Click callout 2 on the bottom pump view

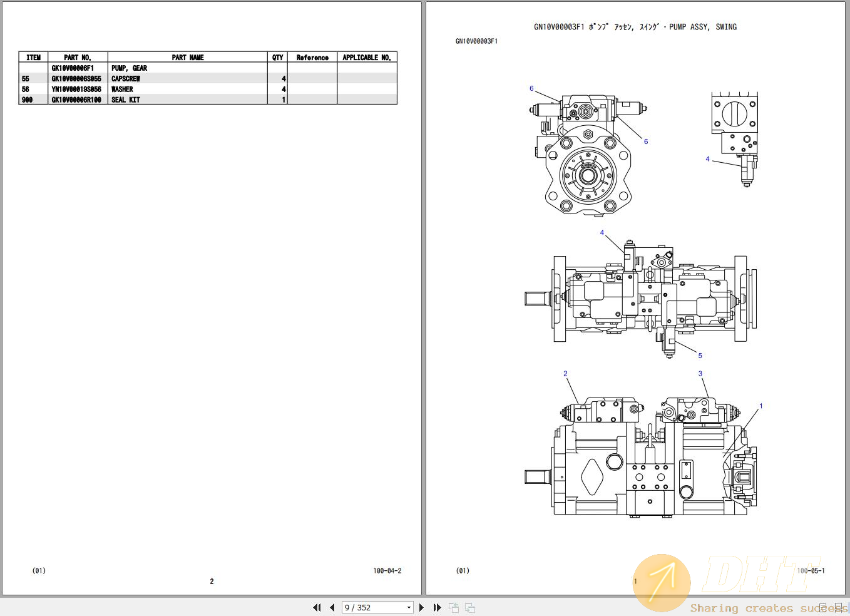[565, 373]
